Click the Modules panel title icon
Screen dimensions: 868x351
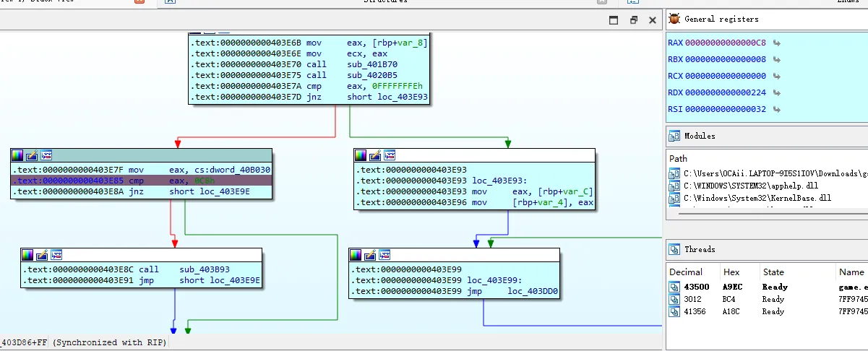coord(675,136)
